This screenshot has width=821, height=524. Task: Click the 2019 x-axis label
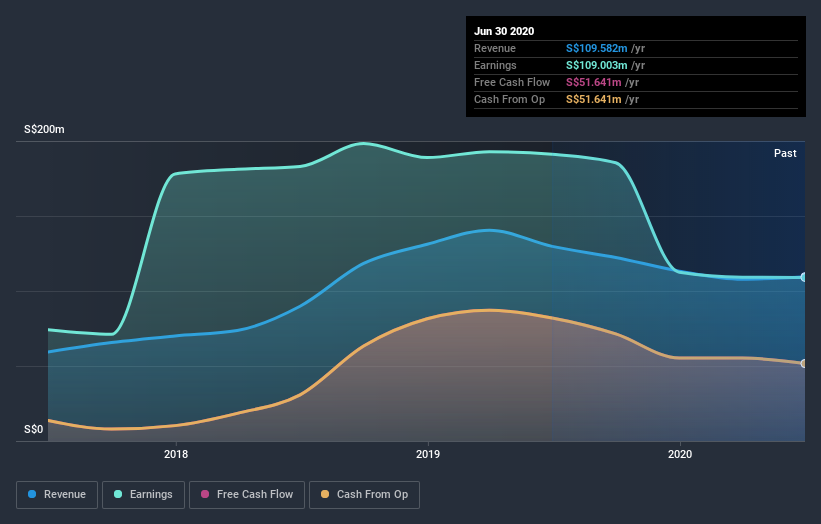pyautogui.click(x=428, y=454)
